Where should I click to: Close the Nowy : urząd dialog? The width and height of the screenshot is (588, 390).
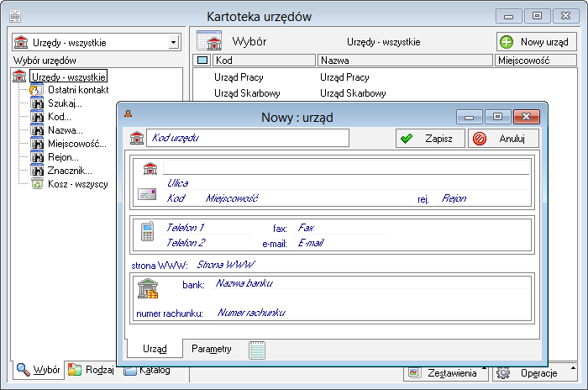coord(527,117)
